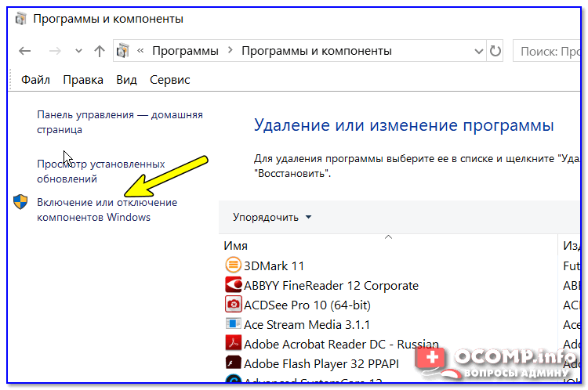Select the 3DMark 11 entry

coord(274,266)
